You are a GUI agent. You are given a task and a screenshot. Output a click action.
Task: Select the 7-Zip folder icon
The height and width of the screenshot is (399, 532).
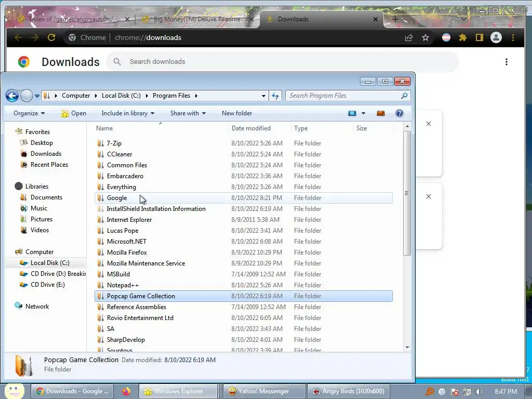(100, 143)
